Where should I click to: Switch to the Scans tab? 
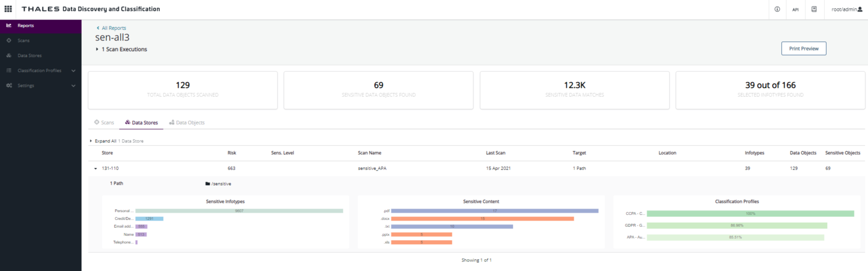(104, 122)
